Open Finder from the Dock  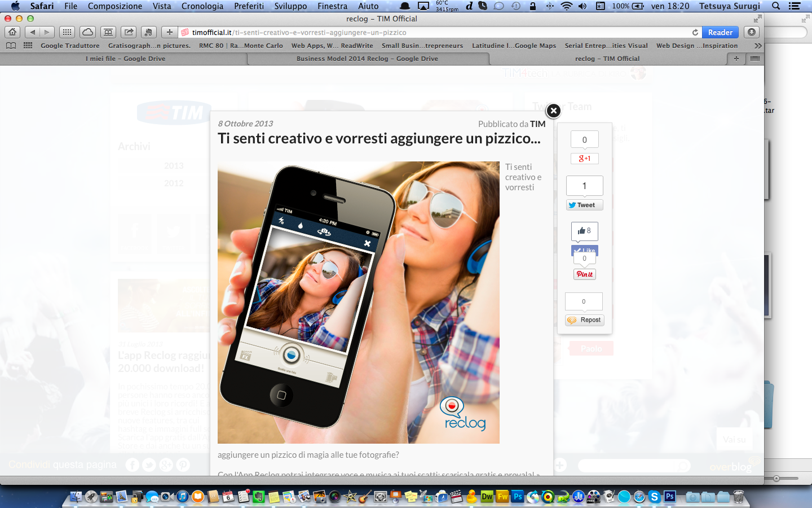76,497
